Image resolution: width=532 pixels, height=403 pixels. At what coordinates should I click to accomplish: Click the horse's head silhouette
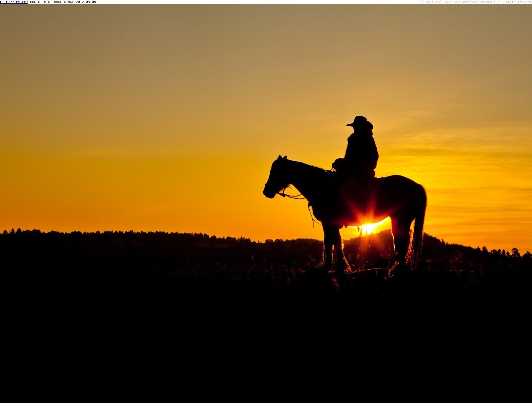click(x=274, y=180)
